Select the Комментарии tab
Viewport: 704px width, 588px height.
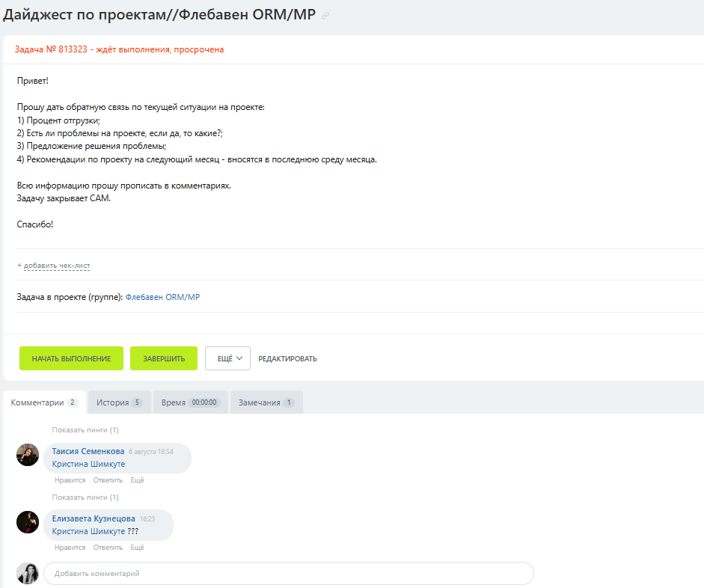44,402
